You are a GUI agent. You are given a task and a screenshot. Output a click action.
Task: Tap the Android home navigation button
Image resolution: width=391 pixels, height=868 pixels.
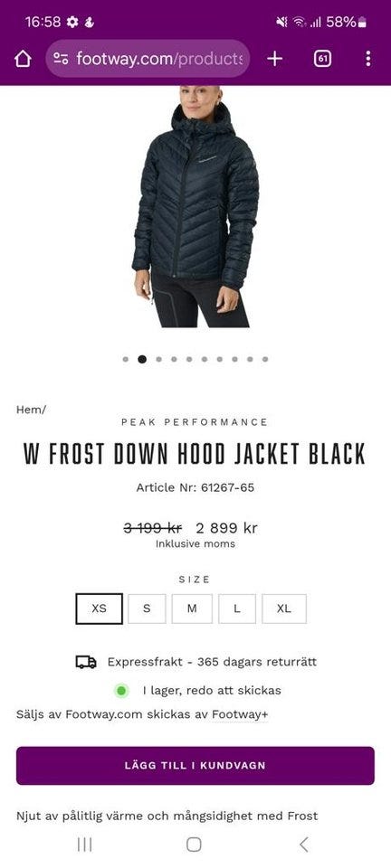point(194,844)
